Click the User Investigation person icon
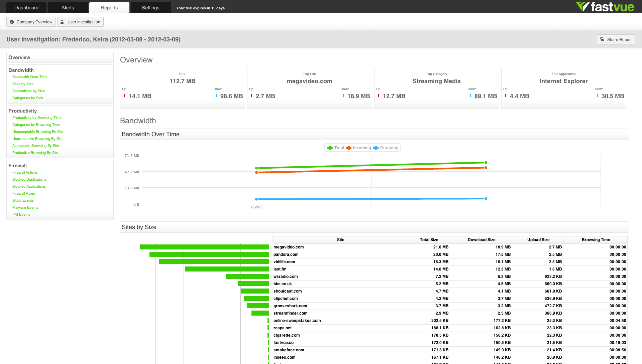 62,22
